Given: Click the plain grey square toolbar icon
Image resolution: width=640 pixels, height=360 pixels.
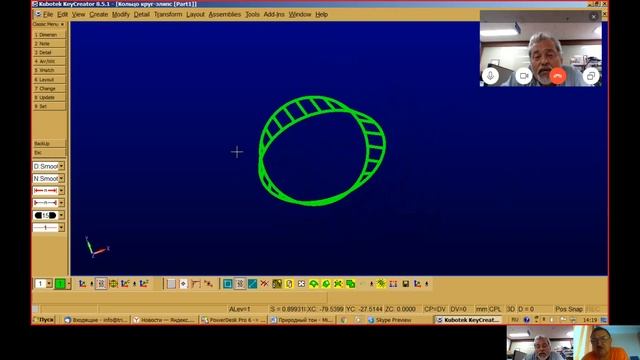Looking at the screenshot, I should click(171, 284).
